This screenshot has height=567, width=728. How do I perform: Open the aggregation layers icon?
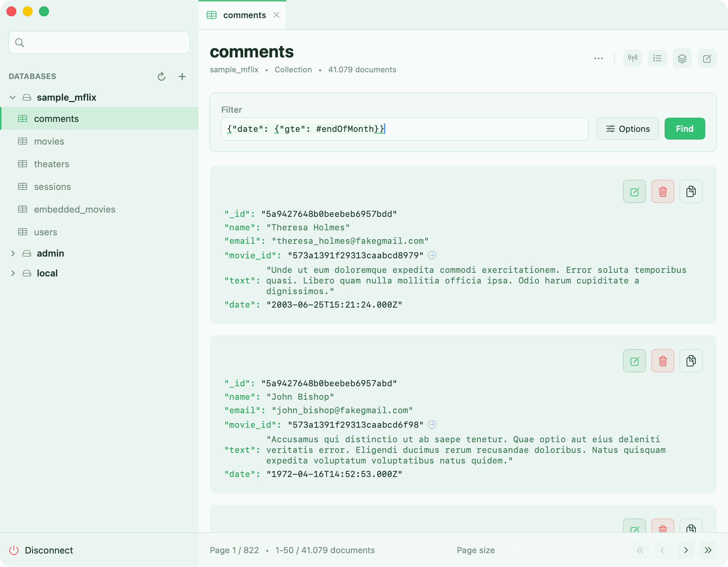pyautogui.click(x=682, y=58)
